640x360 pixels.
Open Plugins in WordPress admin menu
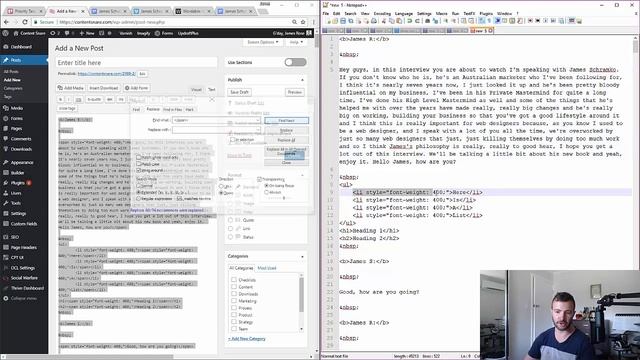click(18, 183)
